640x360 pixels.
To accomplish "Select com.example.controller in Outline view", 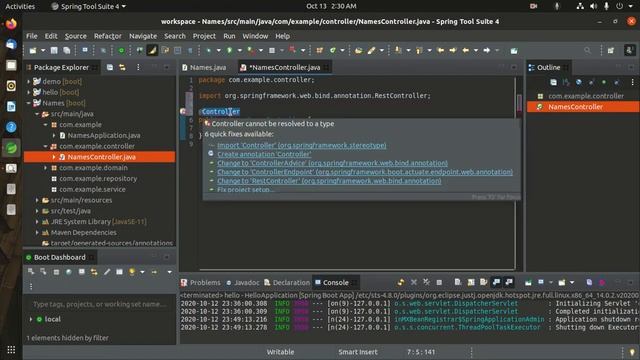I will pyautogui.click(x=586, y=96).
